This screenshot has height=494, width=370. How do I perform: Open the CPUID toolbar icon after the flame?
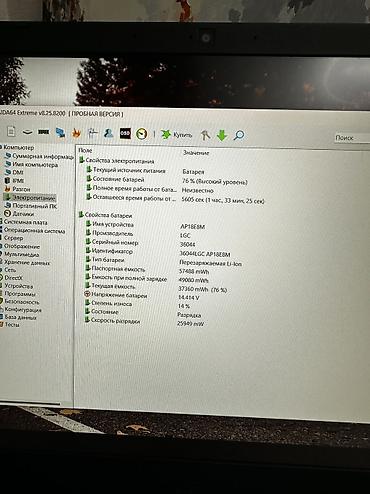point(92,133)
